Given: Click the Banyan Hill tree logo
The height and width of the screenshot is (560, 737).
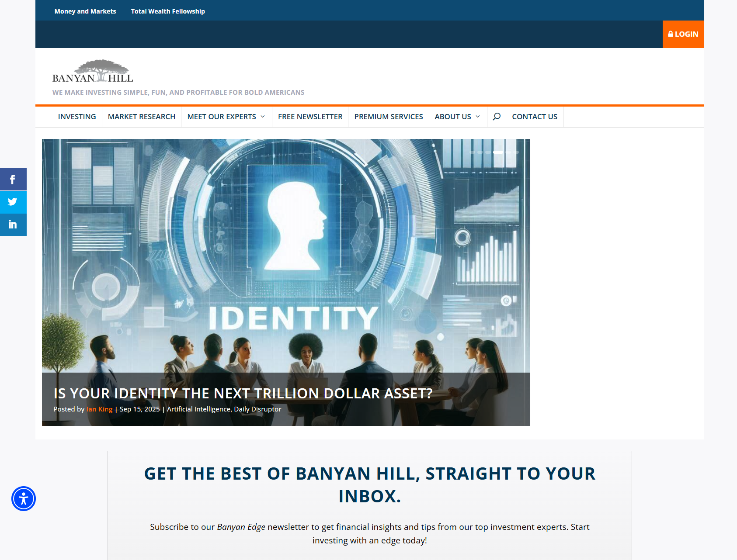Looking at the screenshot, I should pyautogui.click(x=93, y=72).
